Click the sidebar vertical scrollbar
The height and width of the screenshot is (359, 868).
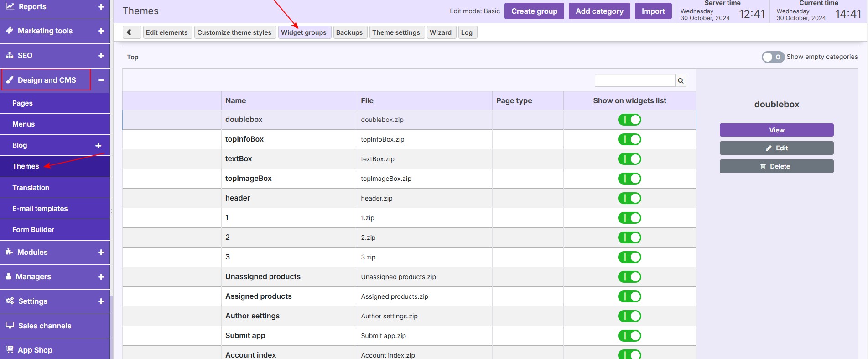111,327
